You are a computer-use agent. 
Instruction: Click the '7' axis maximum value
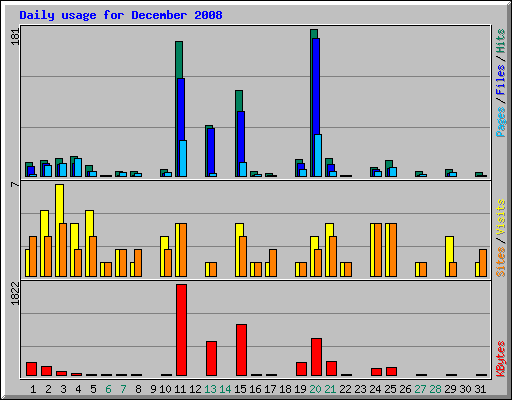15,184
